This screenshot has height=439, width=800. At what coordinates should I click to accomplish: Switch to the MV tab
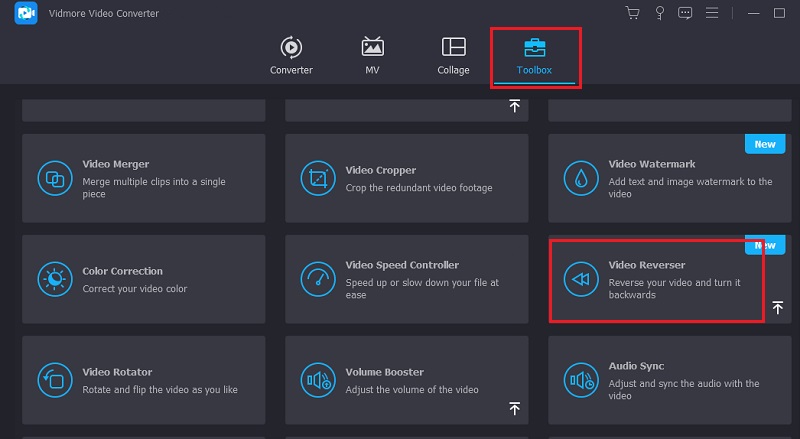pos(372,56)
